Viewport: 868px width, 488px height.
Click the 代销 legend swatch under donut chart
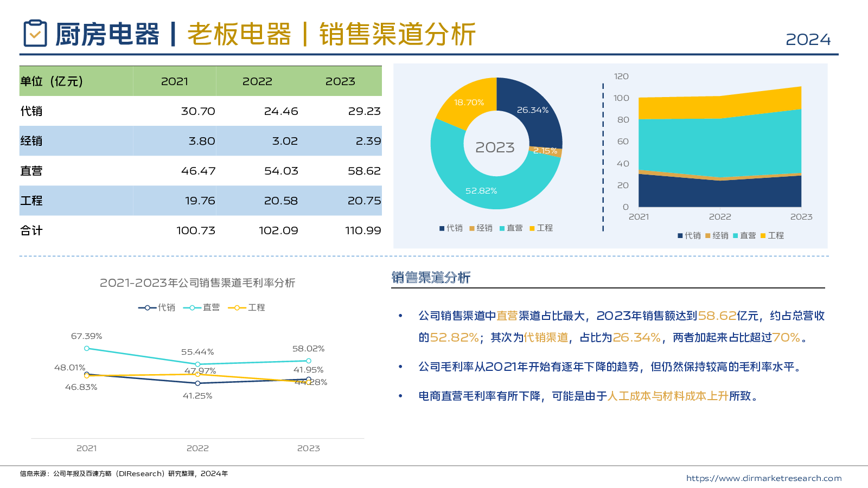click(x=442, y=228)
